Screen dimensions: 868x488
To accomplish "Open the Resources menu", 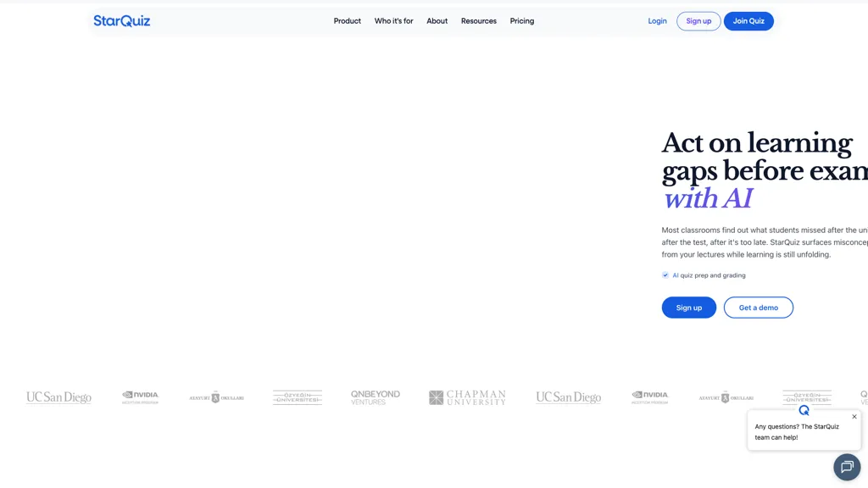I will [479, 21].
